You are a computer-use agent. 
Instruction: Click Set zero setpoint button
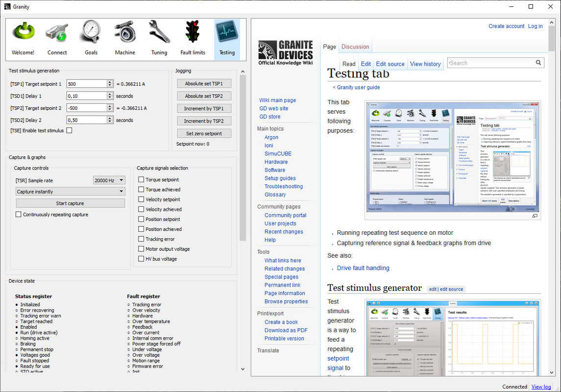pos(204,133)
